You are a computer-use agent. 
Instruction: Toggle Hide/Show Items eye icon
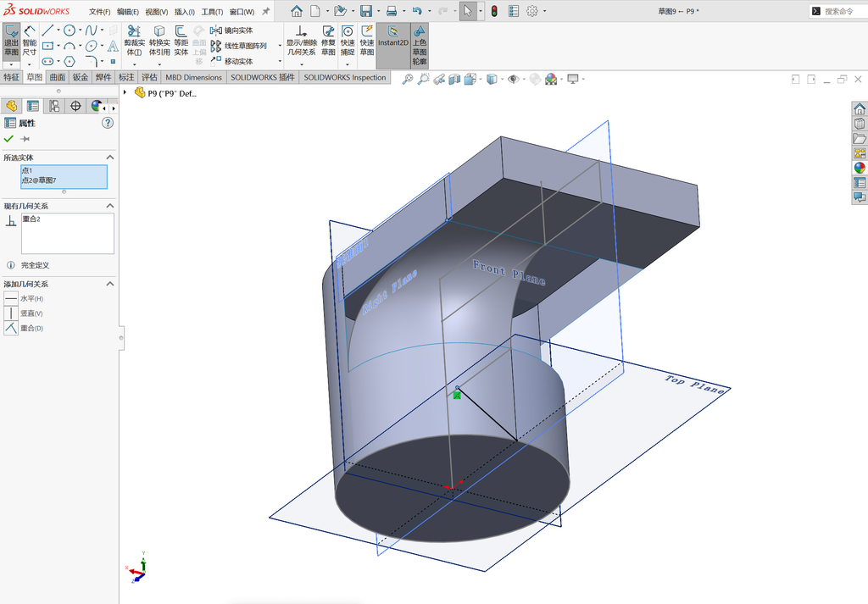[513, 79]
